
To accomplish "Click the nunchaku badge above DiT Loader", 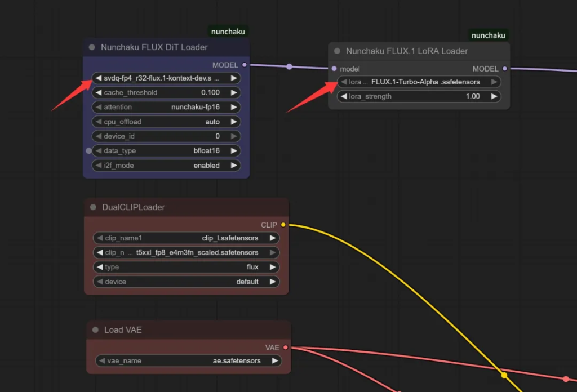I will (x=228, y=32).
